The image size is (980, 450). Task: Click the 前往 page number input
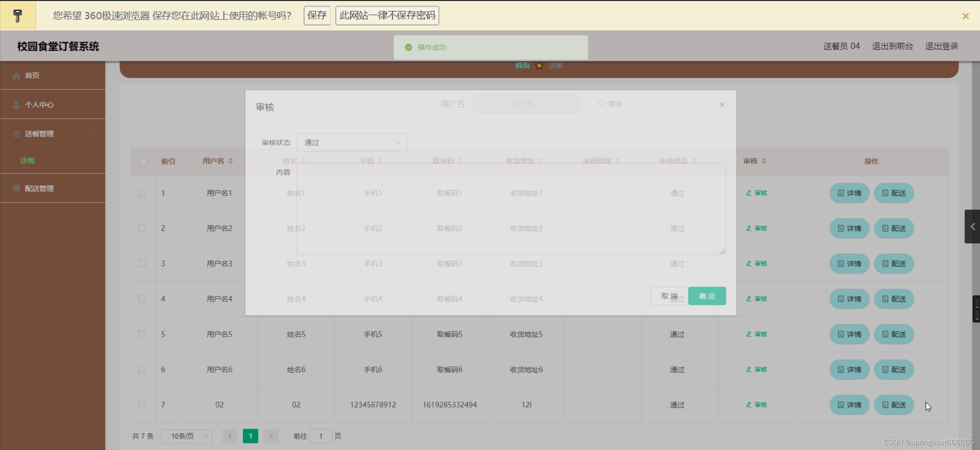320,436
